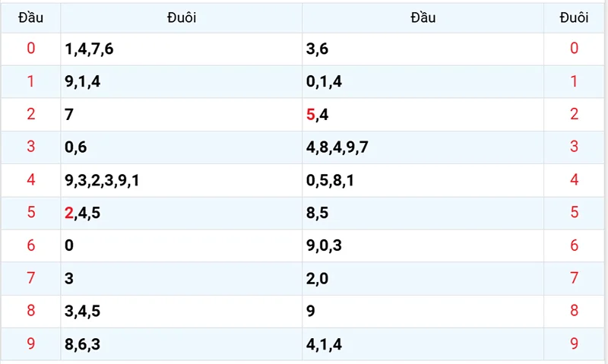Click red number 0 in the left Đầu column
608x364 pixels.
coord(30,49)
